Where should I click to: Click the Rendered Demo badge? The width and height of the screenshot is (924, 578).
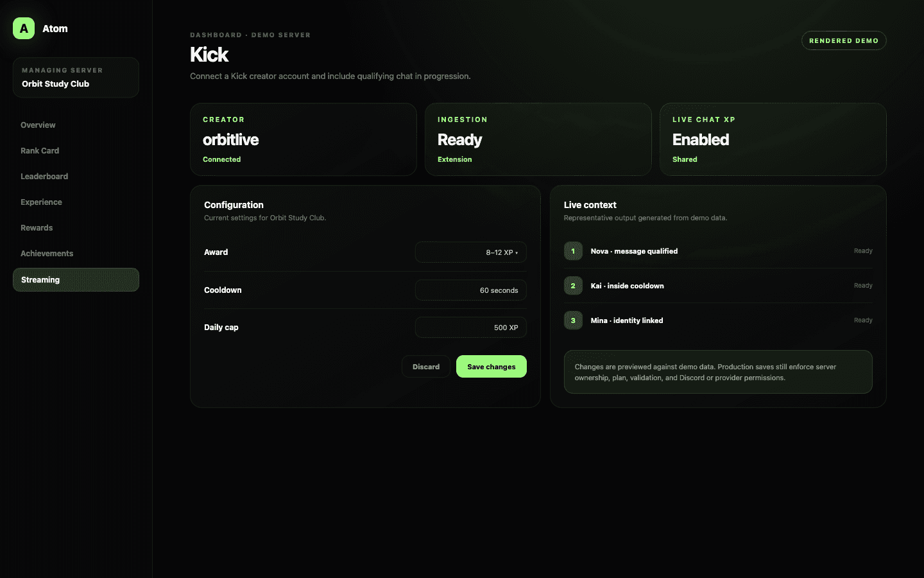tap(844, 40)
